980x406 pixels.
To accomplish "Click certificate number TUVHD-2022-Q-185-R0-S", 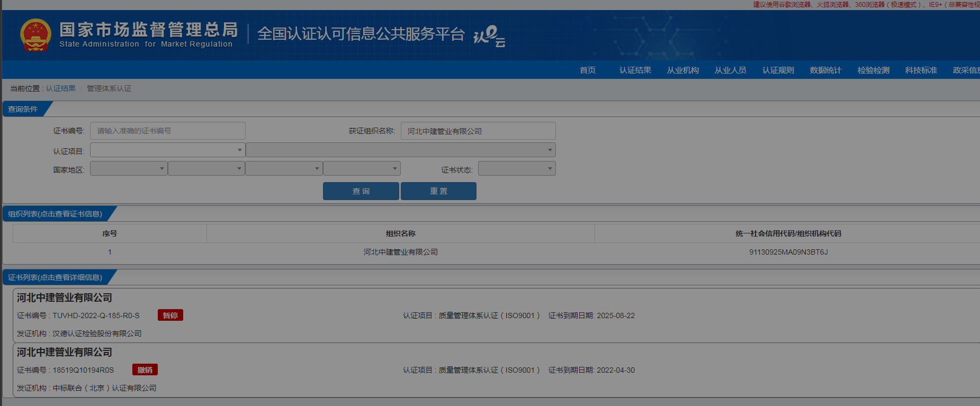I will click(x=96, y=315).
